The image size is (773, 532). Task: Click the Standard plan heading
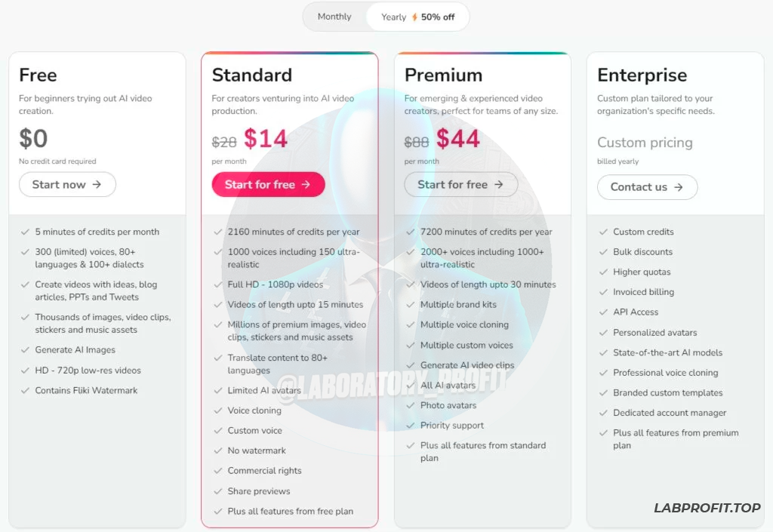click(251, 75)
